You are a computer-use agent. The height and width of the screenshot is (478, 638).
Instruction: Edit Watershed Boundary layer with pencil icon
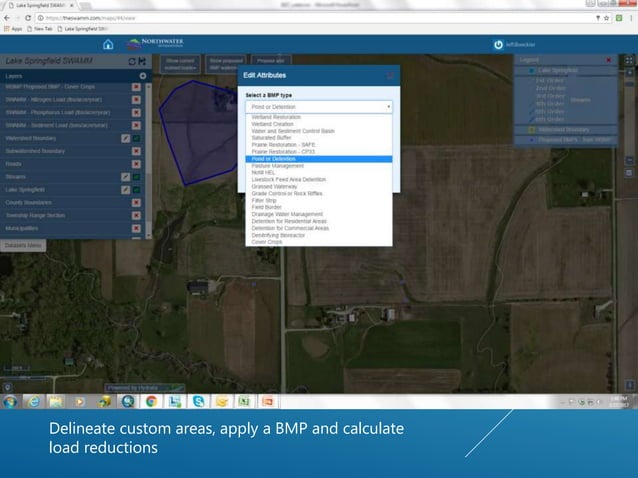(125, 138)
